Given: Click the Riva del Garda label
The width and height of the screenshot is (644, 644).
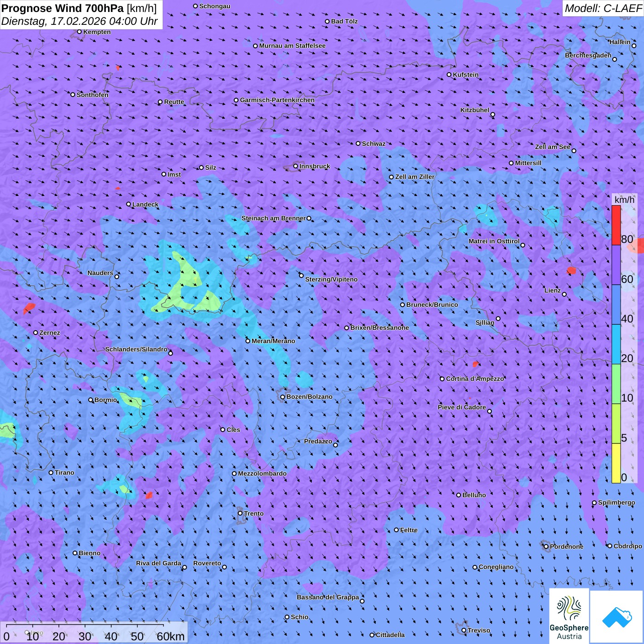Looking at the screenshot, I should click(x=158, y=563).
